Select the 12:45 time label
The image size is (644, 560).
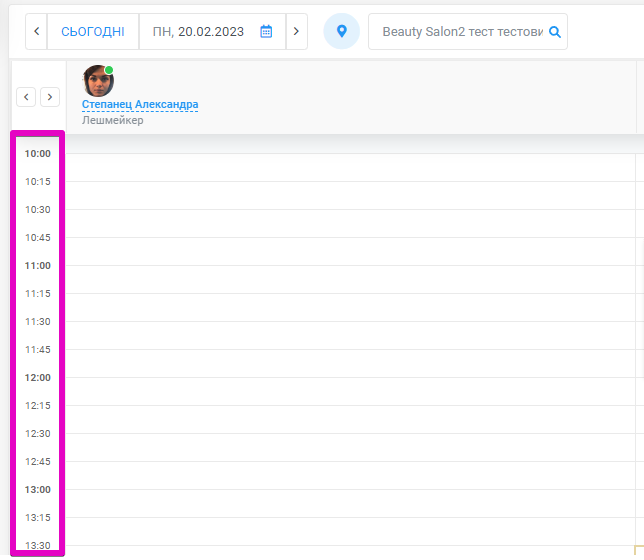click(x=38, y=462)
